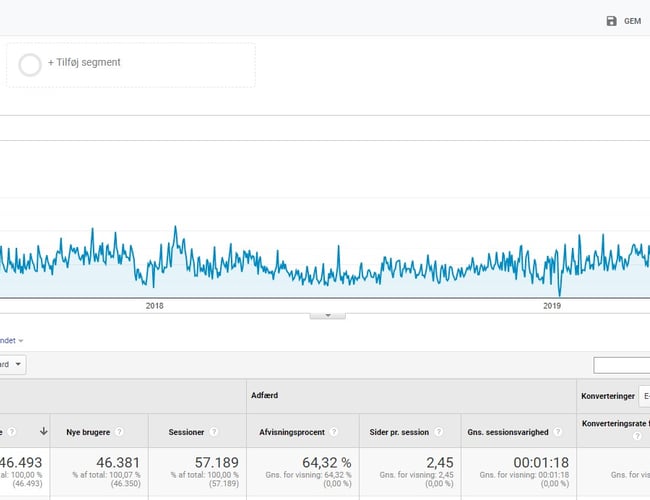
Task: Sort by Sider pr. session column
Action: click(397, 432)
